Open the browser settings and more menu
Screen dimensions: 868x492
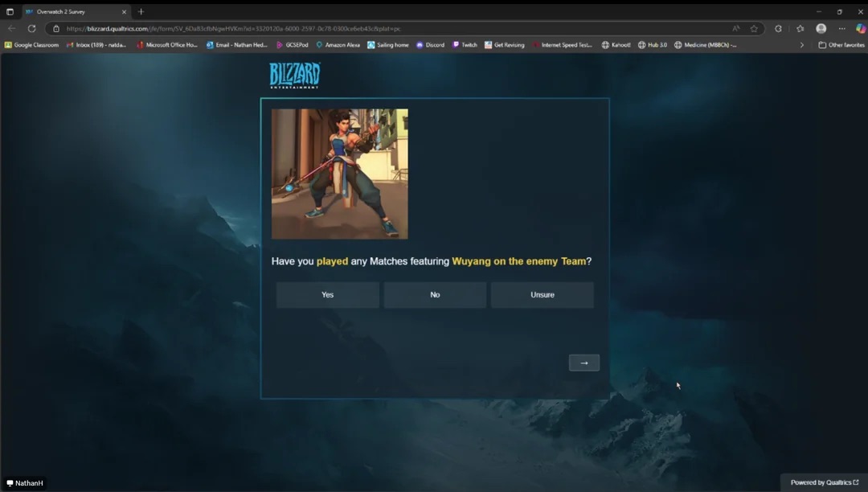click(842, 29)
